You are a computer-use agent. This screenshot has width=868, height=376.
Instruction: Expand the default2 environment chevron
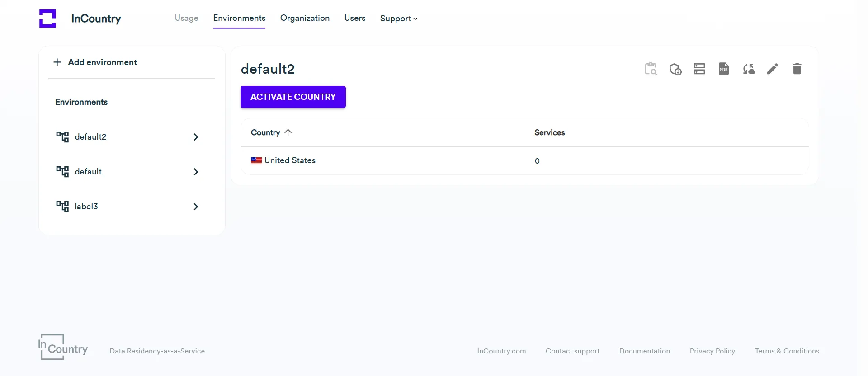[x=196, y=137]
